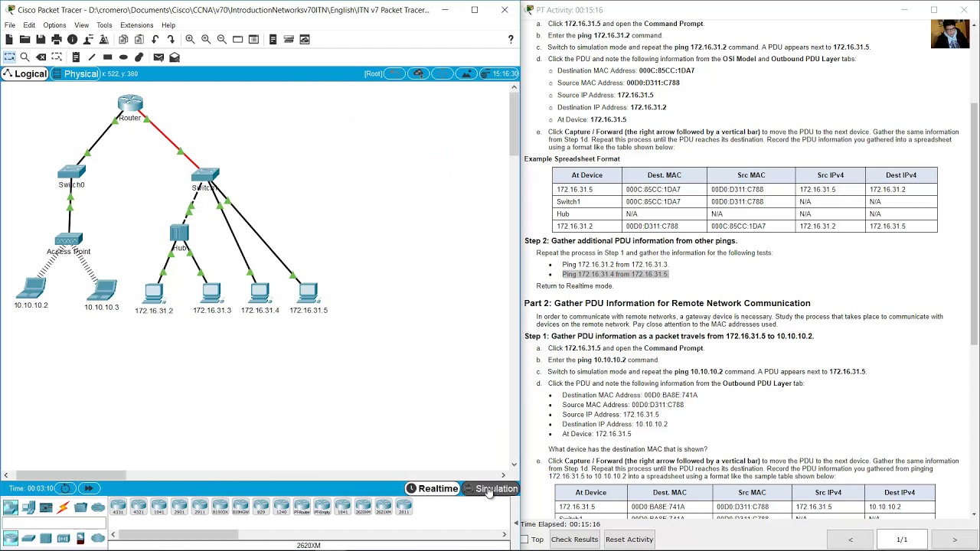Undo last action in toolbar
Image resolution: width=980 pixels, height=551 pixels.
pyautogui.click(x=155, y=39)
